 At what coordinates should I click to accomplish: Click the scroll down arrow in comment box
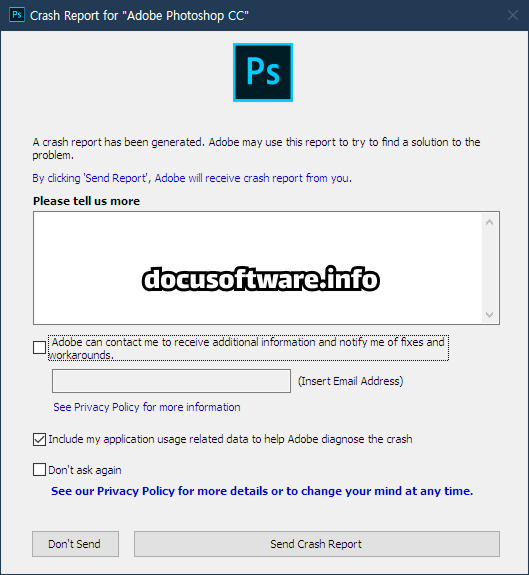coord(489,315)
